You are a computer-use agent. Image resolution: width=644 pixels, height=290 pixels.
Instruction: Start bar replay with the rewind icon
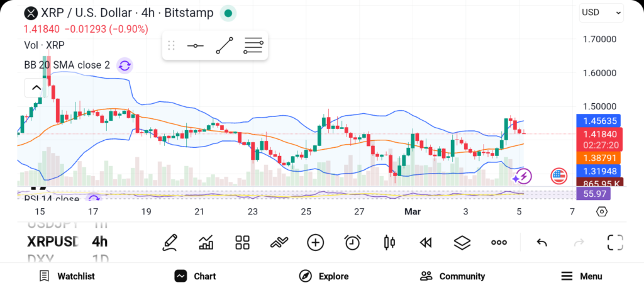(x=426, y=242)
